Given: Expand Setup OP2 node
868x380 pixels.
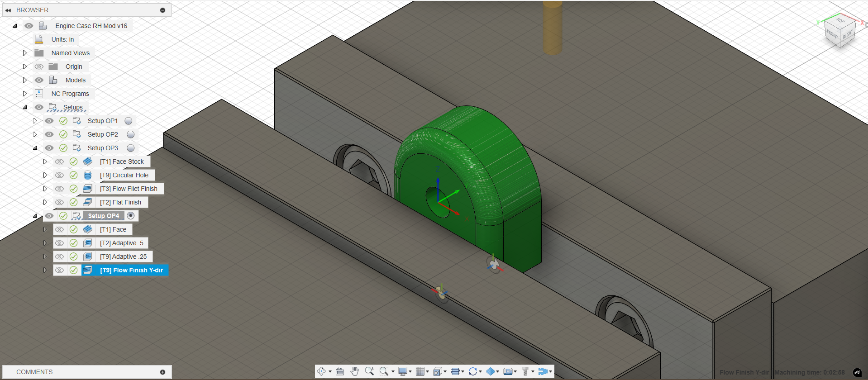Looking at the screenshot, I should [35, 134].
